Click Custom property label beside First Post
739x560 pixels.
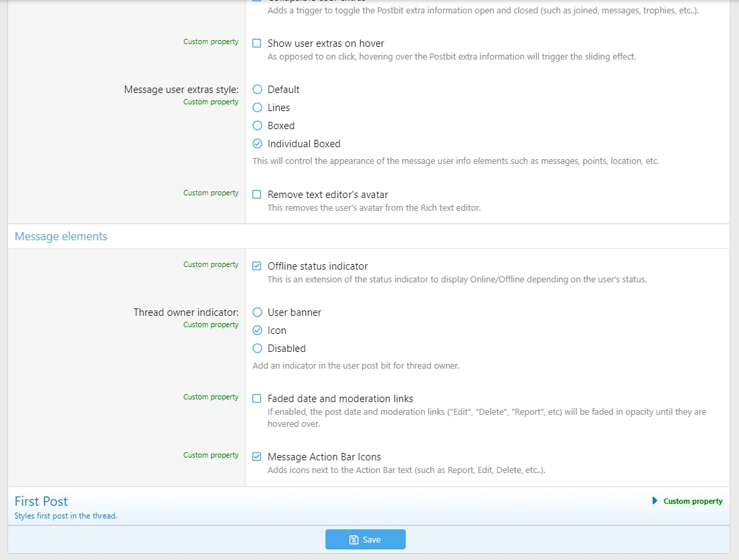pyautogui.click(x=693, y=501)
